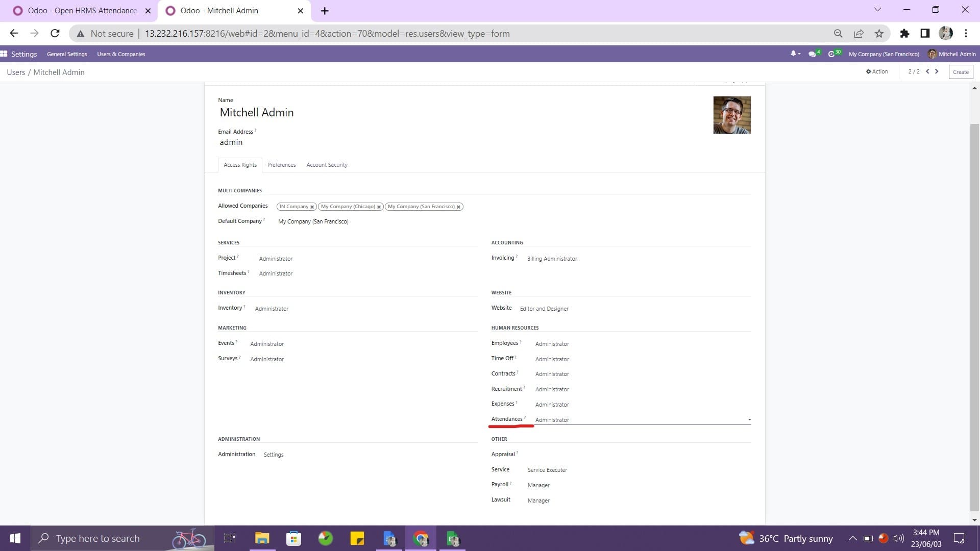
Task: Switch to the Access Rights tab
Action: coord(240,165)
